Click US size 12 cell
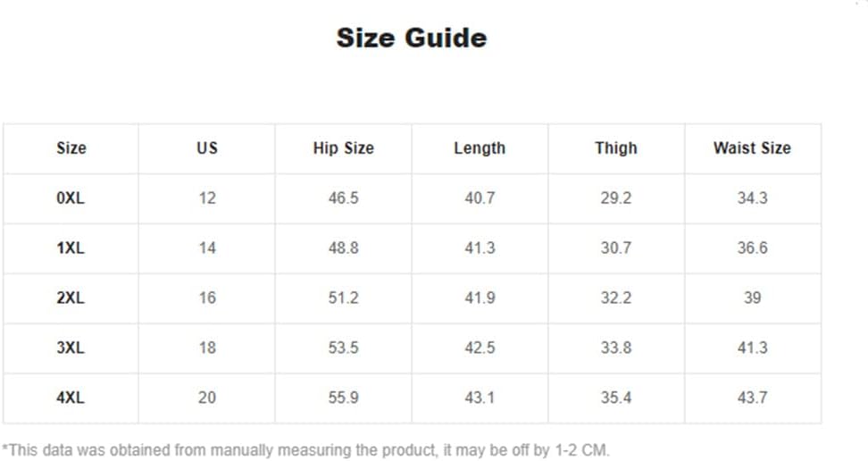868x461 pixels. click(207, 197)
